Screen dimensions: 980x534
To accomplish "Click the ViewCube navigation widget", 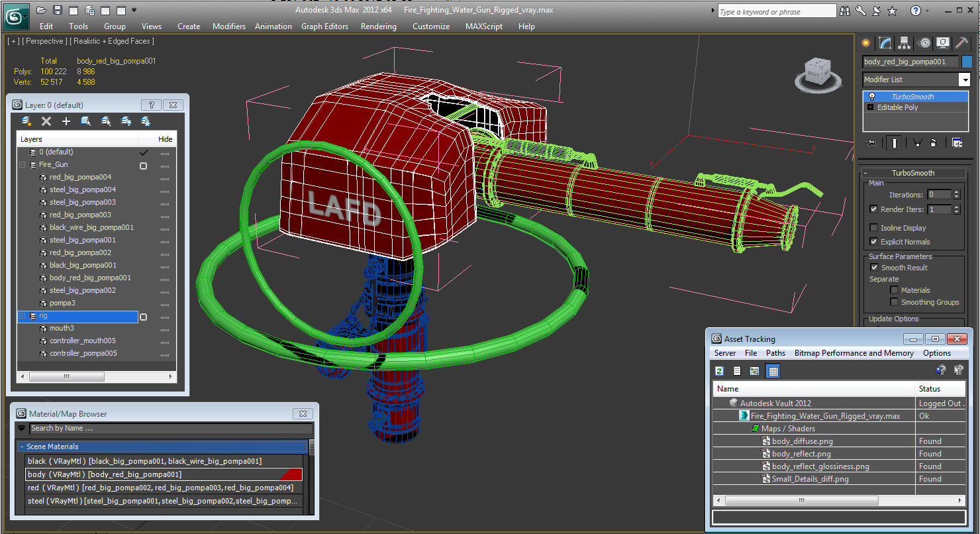I will (x=818, y=74).
